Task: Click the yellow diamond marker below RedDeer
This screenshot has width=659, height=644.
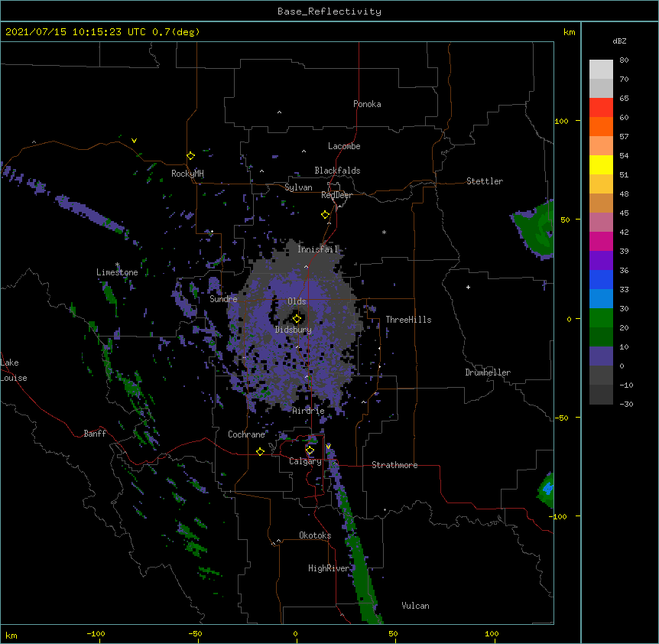Action: [x=326, y=215]
